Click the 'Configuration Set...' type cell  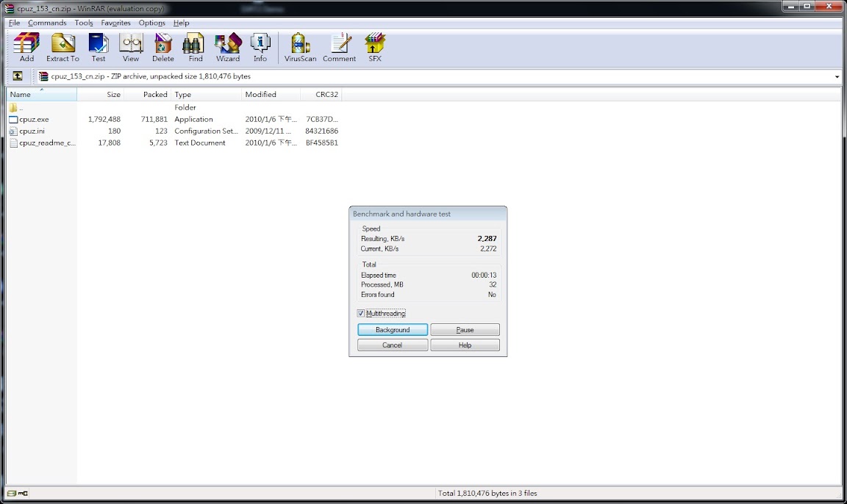(x=207, y=131)
